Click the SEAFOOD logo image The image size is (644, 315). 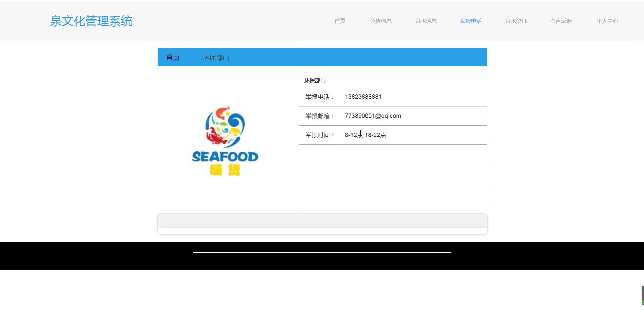click(225, 140)
